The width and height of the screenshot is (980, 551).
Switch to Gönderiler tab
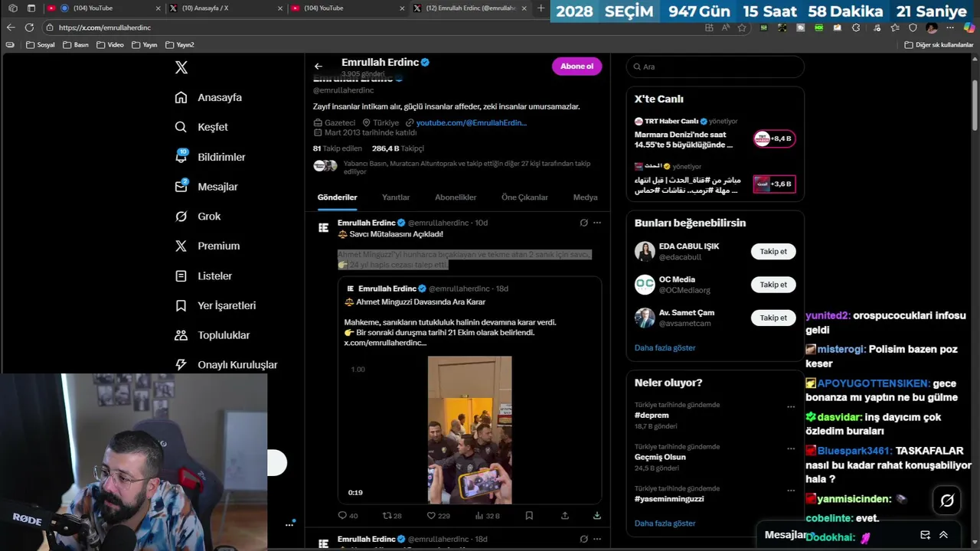click(x=338, y=197)
